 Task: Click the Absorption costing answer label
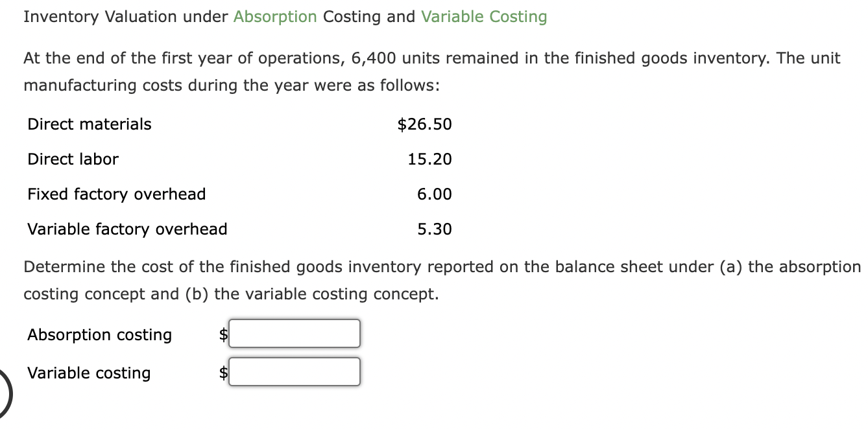click(x=99, y=334)
